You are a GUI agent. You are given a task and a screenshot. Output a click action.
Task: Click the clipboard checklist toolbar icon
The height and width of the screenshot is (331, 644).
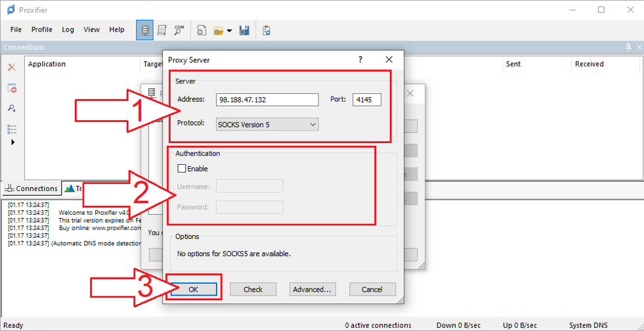pos(267,30)
